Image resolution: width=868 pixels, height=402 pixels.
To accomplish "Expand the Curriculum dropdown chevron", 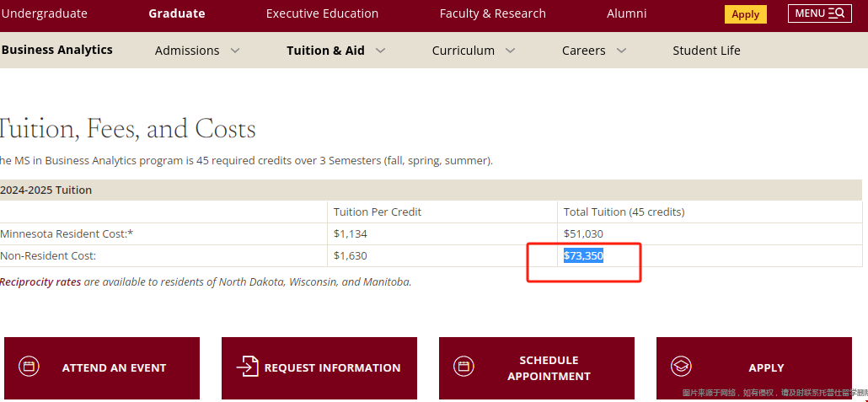I will click(511, 51).
